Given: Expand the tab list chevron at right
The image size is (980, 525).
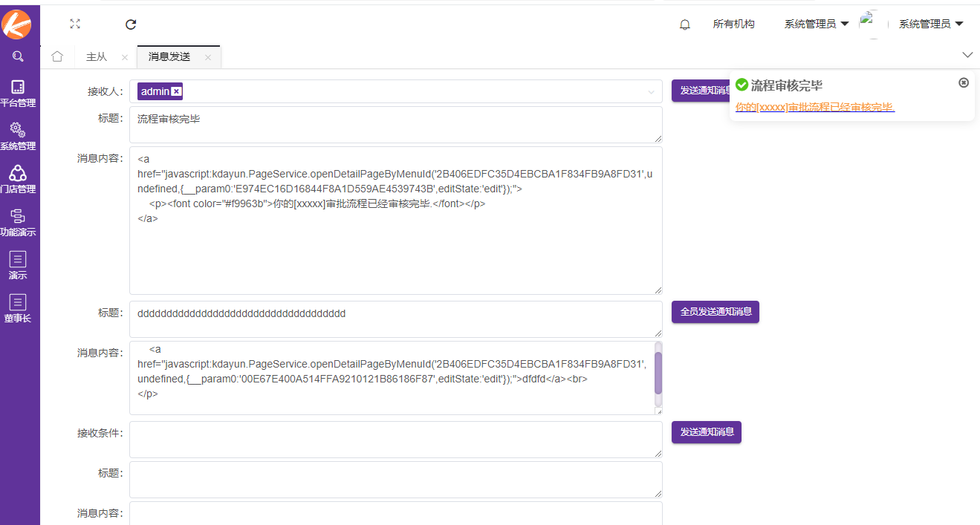Looking at the screenshot, I should [x=967, y=55].
